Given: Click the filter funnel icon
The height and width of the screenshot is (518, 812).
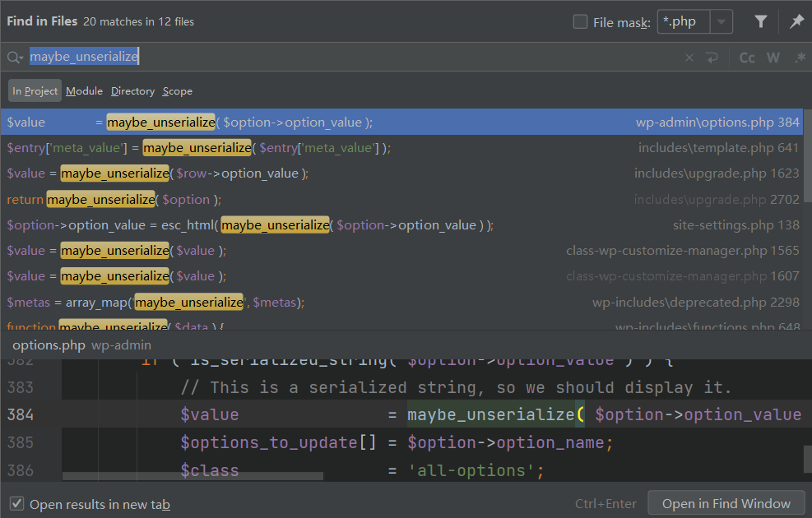Looking at the screenshot, I should (x=760, y=21).
